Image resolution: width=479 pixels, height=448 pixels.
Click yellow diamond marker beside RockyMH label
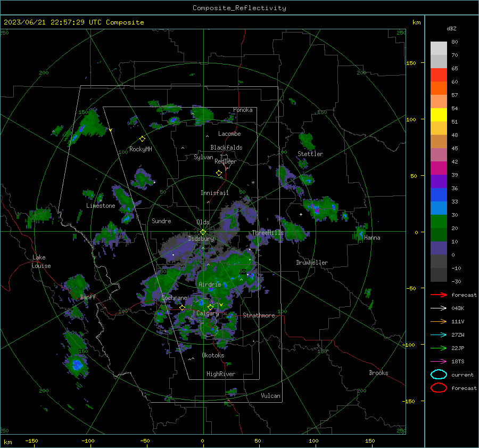point(142,139)
